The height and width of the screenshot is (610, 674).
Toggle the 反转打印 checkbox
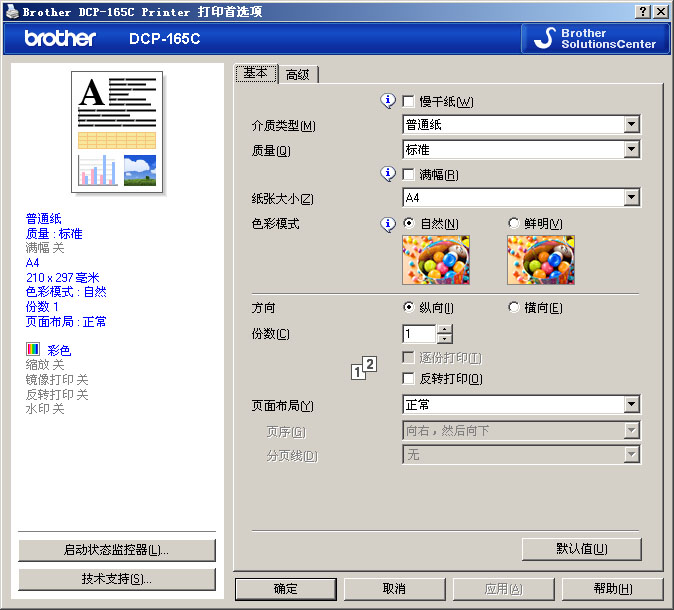pyautogui.click(x=408, y=379)
